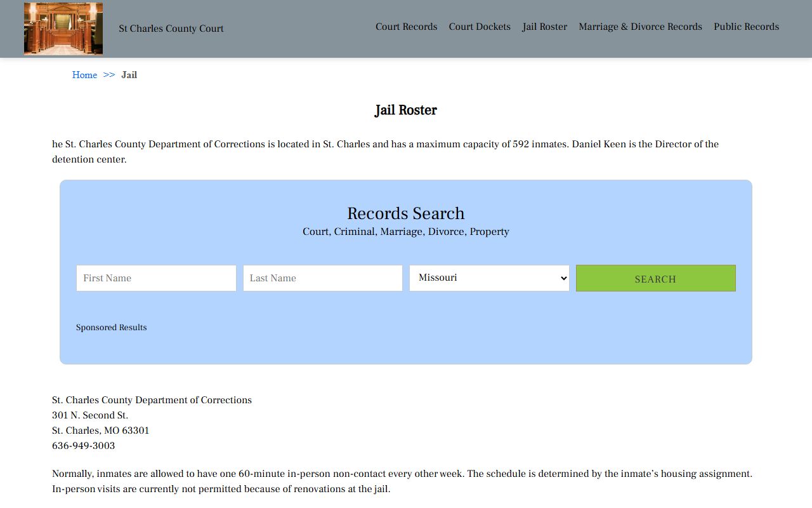Click the phone number 636-949-3003
Image resolution: width=812 pixels, height=508 pixels.
click(x=83, y=446)
